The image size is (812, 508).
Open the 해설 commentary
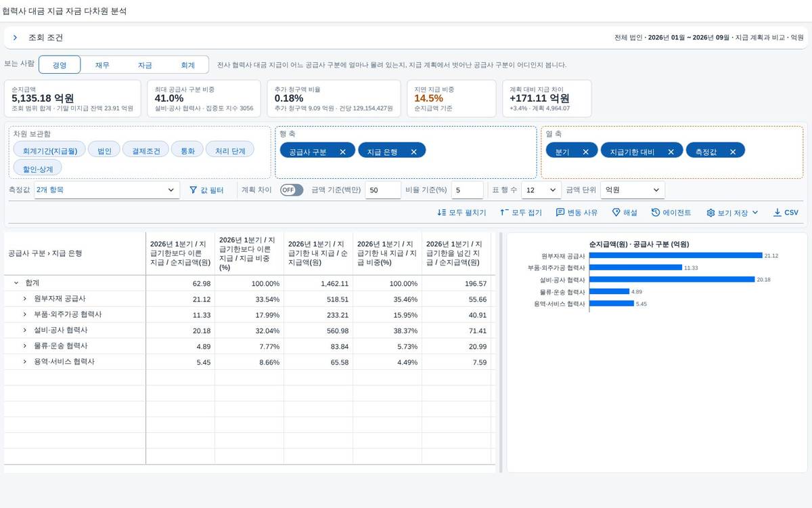pyautogui.click(x=625, y=213)
